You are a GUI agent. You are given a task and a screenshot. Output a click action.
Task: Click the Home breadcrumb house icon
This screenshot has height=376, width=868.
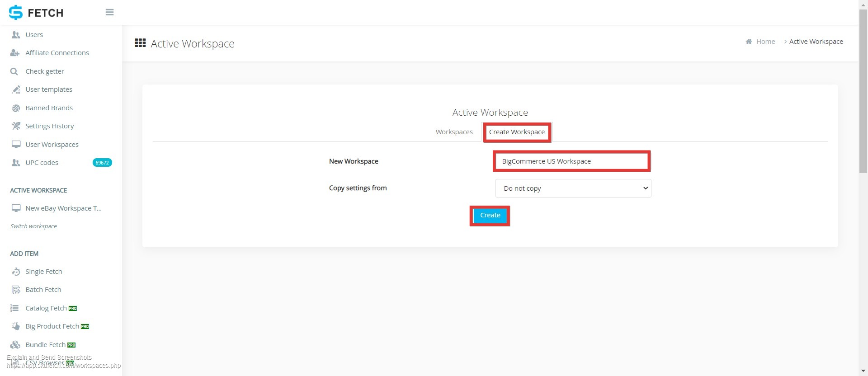tap(749, 42)
